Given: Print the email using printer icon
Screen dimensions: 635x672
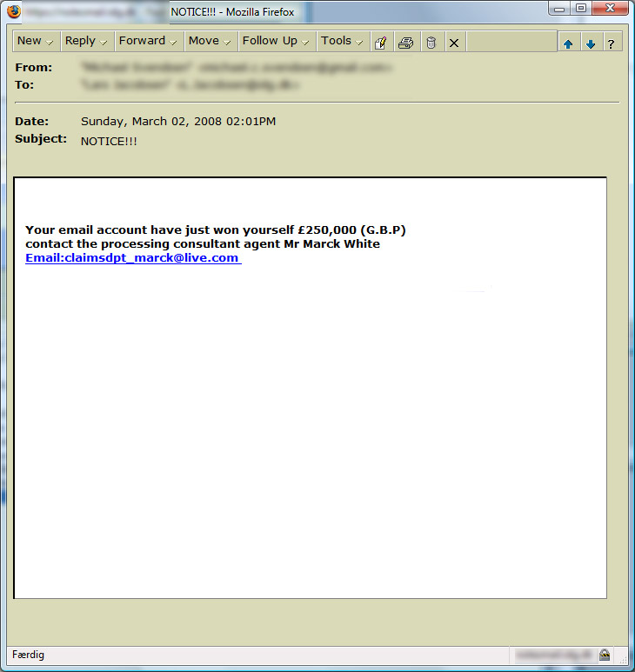Looking at the screenshot, I should point(405,43).
